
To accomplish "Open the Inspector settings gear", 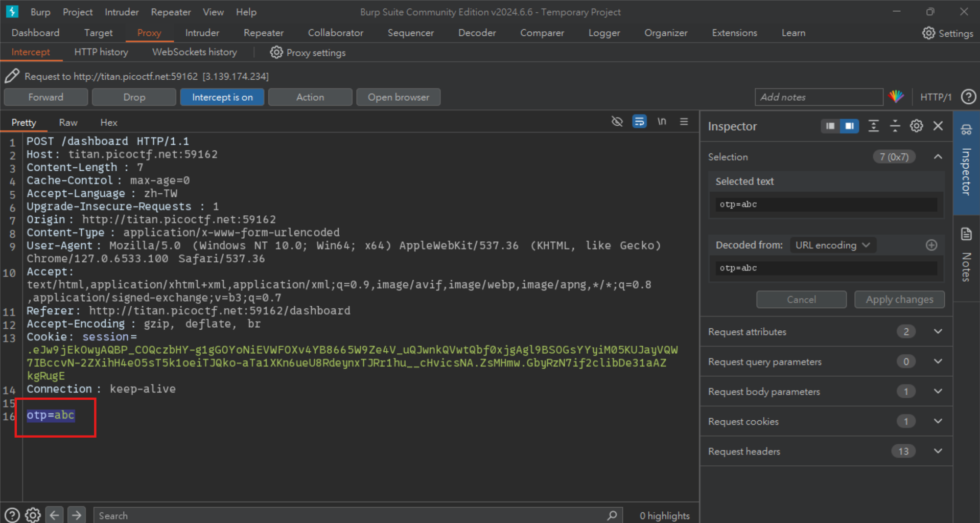I will point(916,126).
